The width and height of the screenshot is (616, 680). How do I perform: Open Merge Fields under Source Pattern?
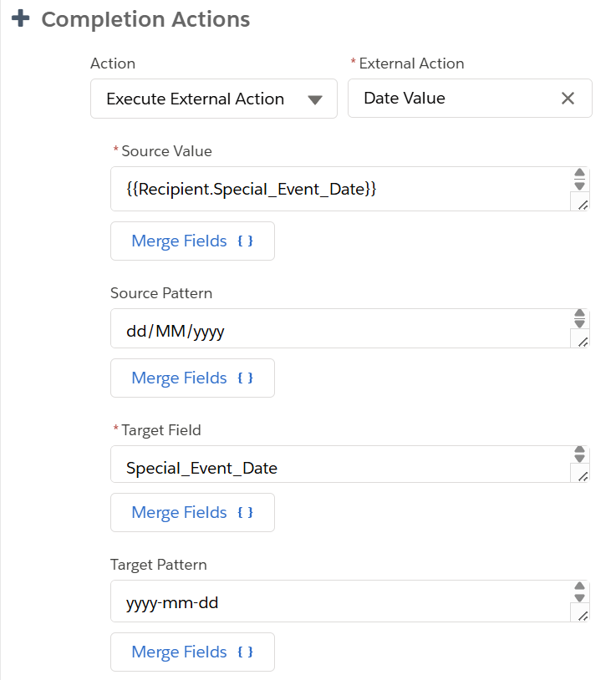pyautogui.click(x=192, y=378)
